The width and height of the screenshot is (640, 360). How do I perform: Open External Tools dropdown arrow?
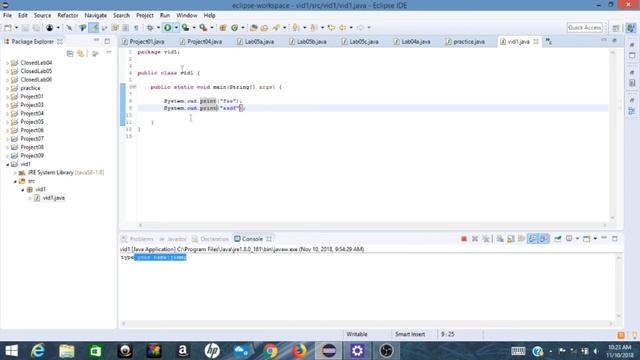point(212,28)
